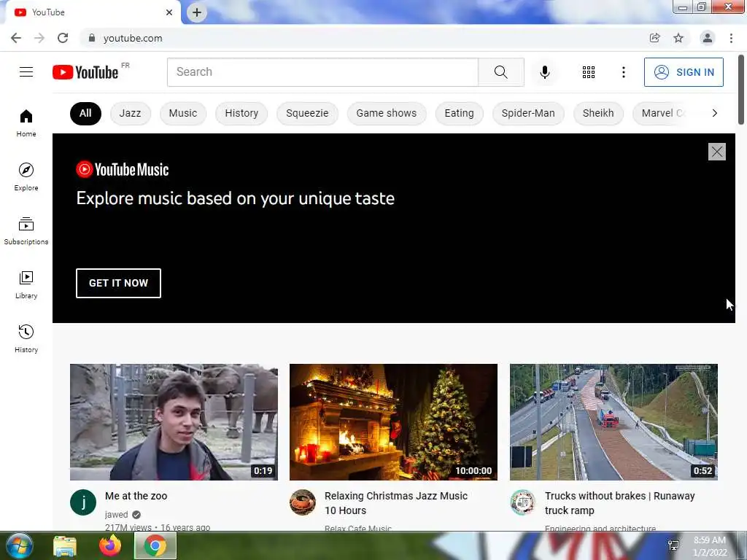Bookmark this tab with star

pos(678,38)
